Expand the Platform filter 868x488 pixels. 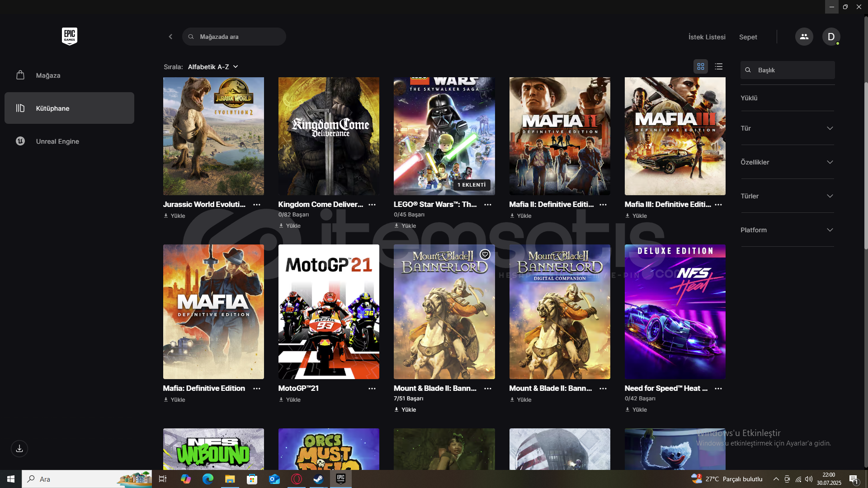click(787, 230)
